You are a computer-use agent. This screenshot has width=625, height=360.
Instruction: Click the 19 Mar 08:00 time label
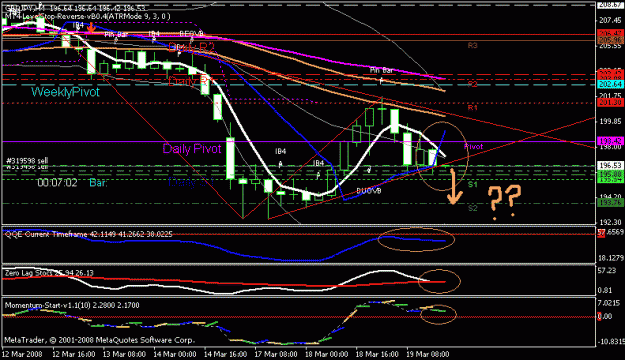427,354
